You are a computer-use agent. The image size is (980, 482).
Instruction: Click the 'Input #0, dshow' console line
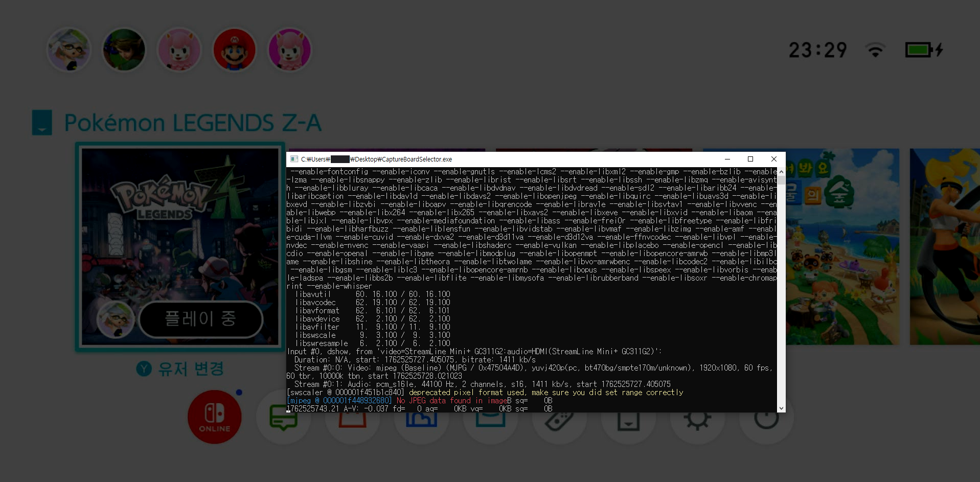pyautogui.click(x=474, y=352)
